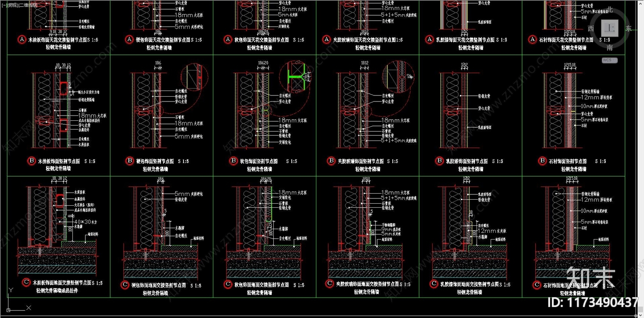644x318 pixels.
Task: Select the 轻钢龙骨隔墙成品挂件 subtitle text
Action: pyautogui.click(x=57, y=291)
